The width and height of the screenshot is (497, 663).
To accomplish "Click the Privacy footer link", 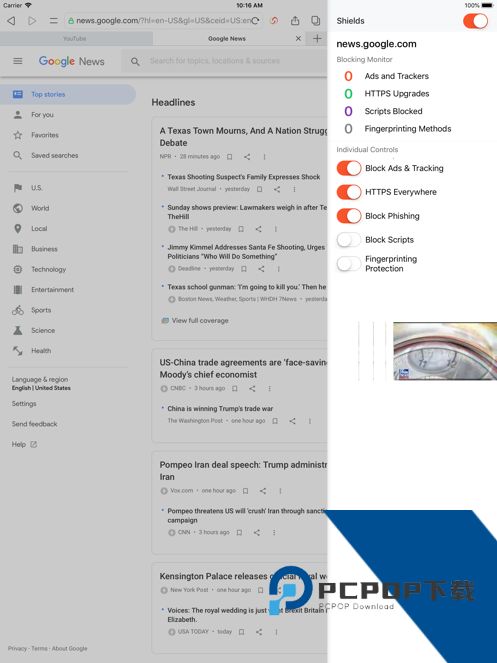I will [17, 649].
